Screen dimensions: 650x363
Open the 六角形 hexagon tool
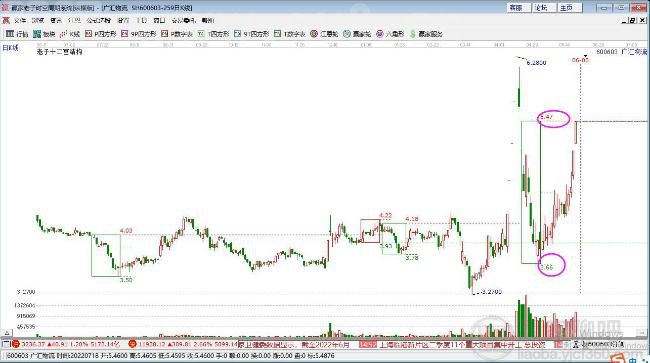tap(390, 34)
